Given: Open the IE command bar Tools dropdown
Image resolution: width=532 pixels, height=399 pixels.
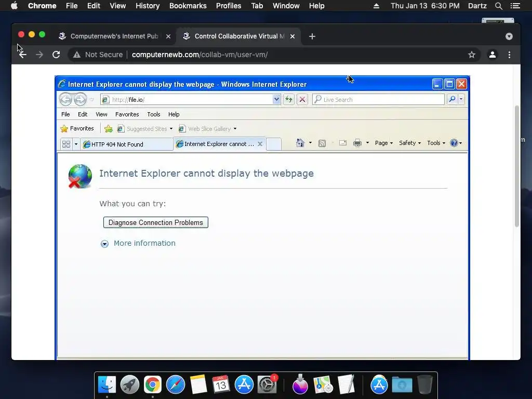Looking at the screenshot, I should tap(436, 143).
